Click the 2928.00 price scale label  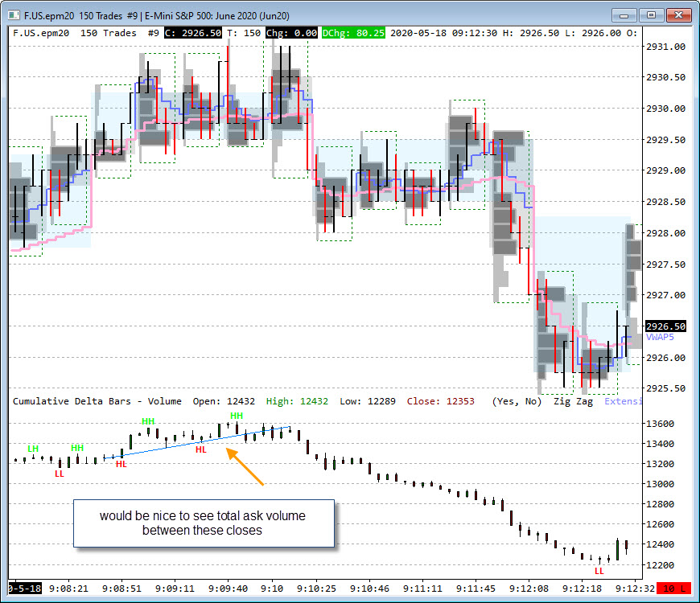click(x=665, y=233)
